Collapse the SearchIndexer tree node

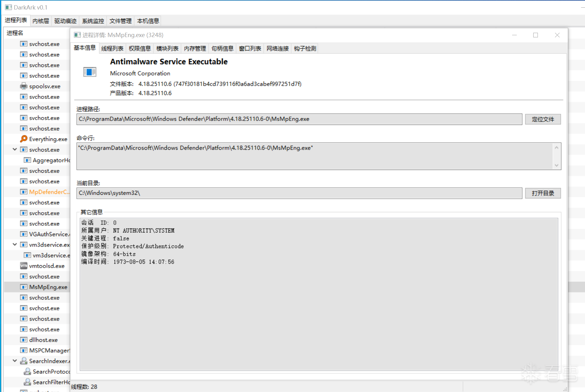(x=15, y=361)
